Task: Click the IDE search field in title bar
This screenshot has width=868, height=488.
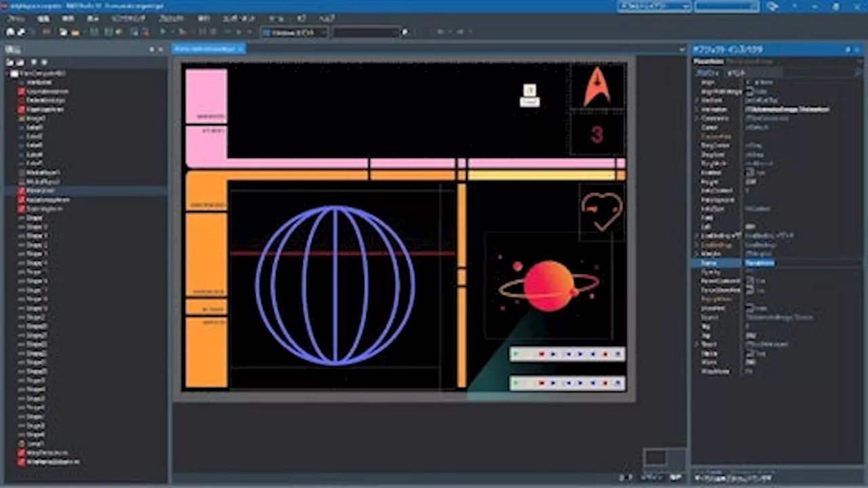Action: coord(726,6)
